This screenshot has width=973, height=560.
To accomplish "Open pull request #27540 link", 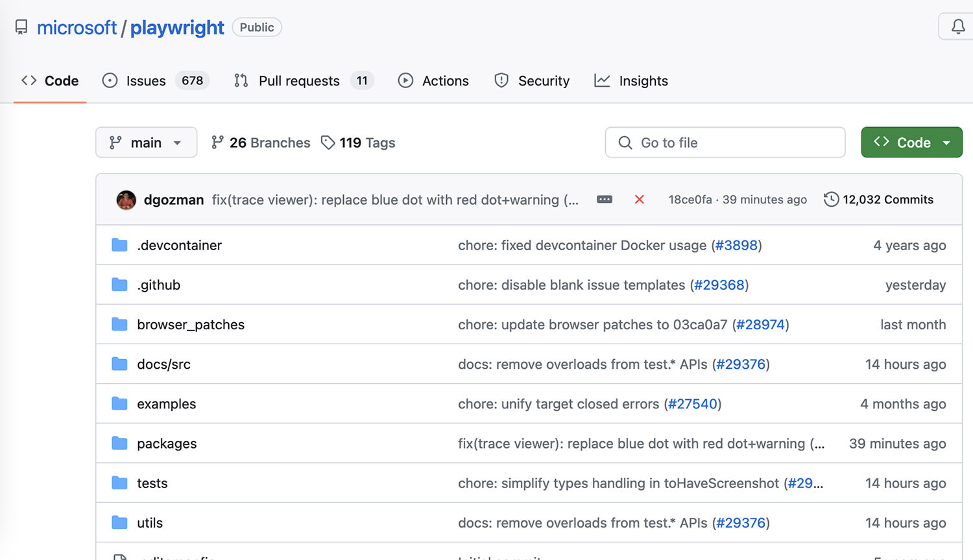I will (693, 404).
